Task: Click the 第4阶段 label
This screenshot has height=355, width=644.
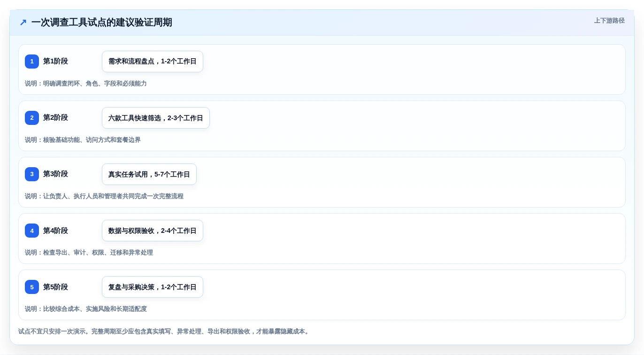Action: [x=55, y=231]
